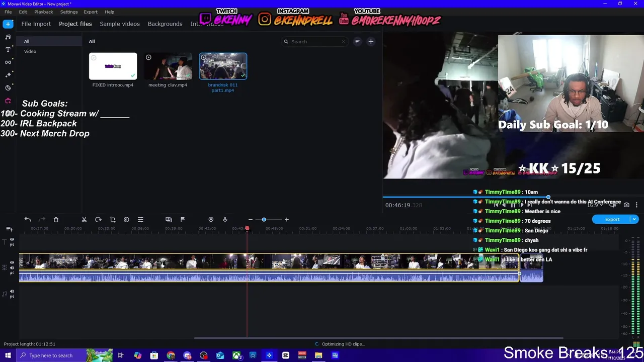The width and height of the screenshot is (644, 362).
Task: Select the Crop tool in timeline toolbar
Action: (112, 220)
